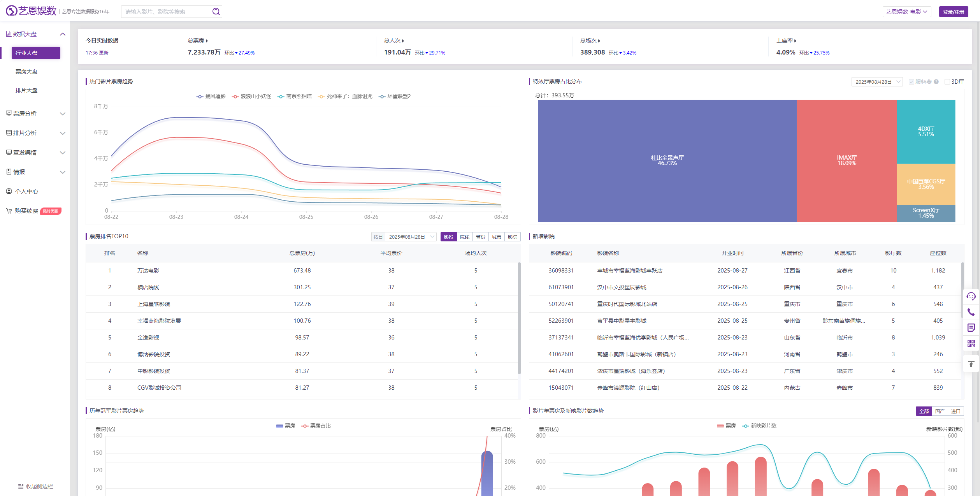Click service fee help question icon
980x496 pixels.
936,82
